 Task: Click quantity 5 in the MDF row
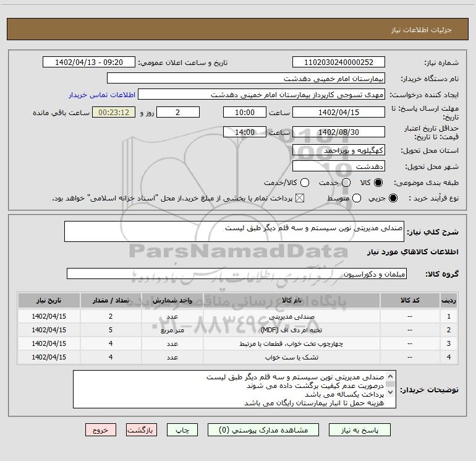click(x=111, y=330)
